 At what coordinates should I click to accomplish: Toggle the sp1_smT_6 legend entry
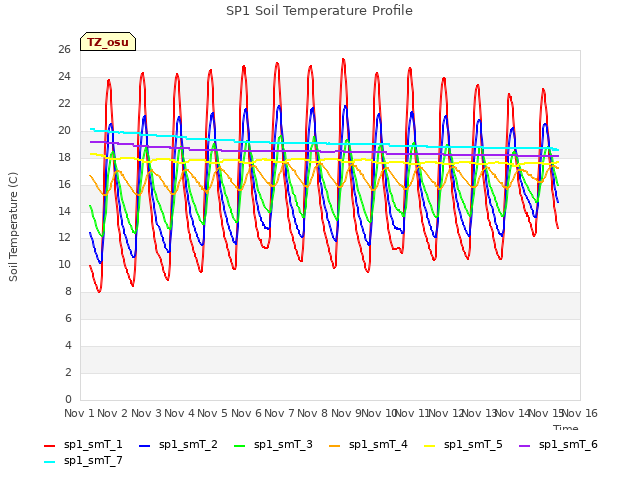[558, 444]
